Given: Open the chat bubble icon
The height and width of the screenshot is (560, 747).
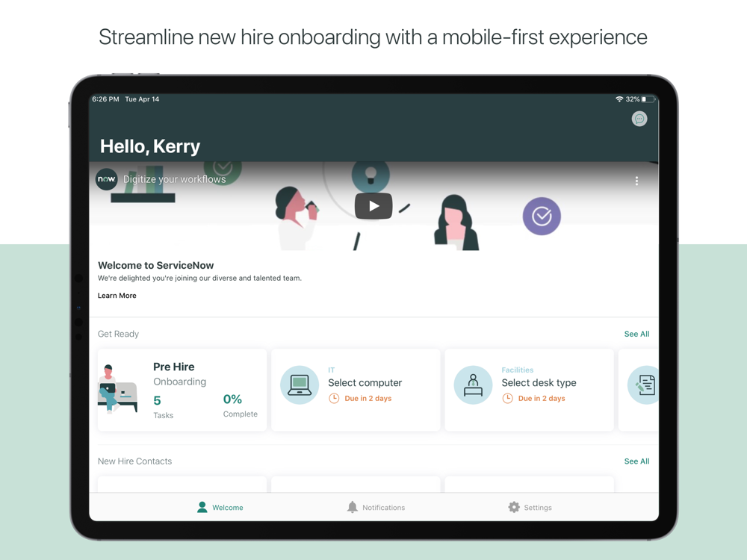Looking at the screenshot, I should 639,119.
